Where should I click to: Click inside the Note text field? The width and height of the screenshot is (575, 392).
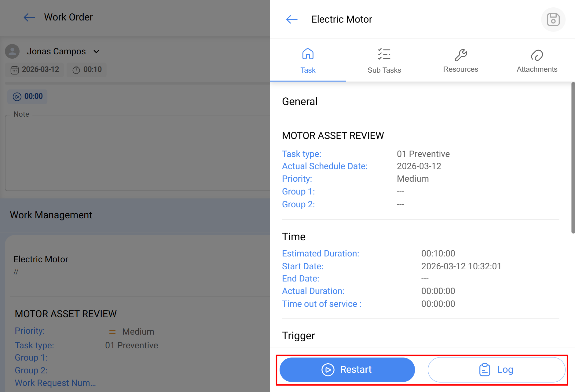click(137, 153)
